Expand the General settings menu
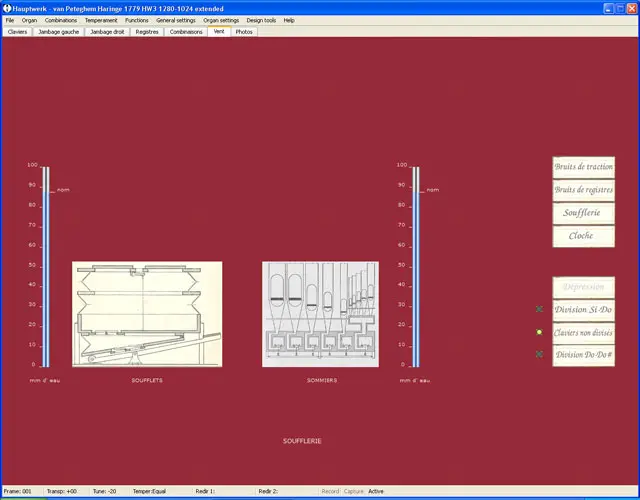Image resolution: width=640 pixels, height=500 pixels. [176, 20]
